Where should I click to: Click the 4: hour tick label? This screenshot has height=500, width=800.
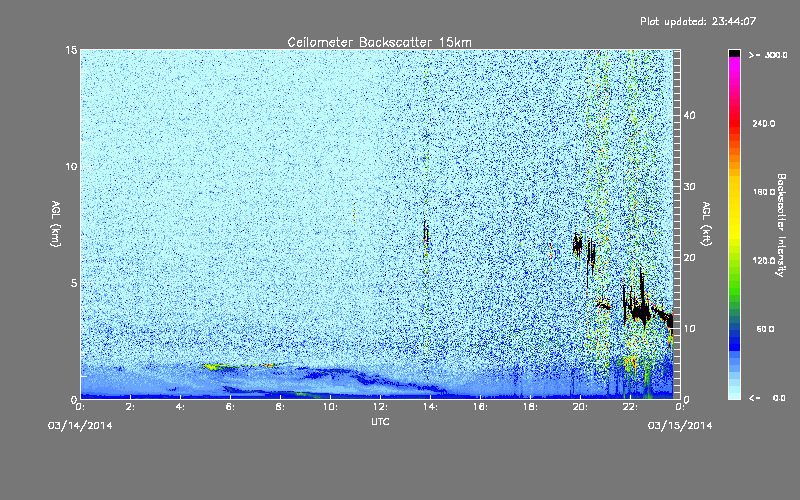[x=181, y=407]
